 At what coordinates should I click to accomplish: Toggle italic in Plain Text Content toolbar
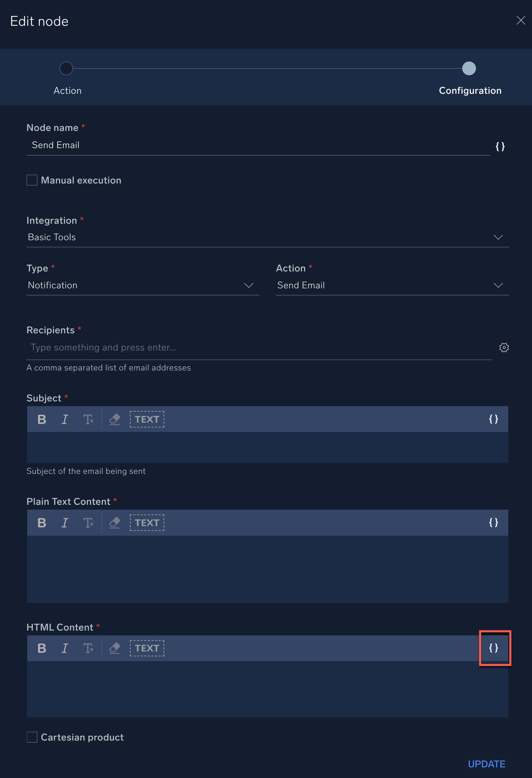point(65,523)
